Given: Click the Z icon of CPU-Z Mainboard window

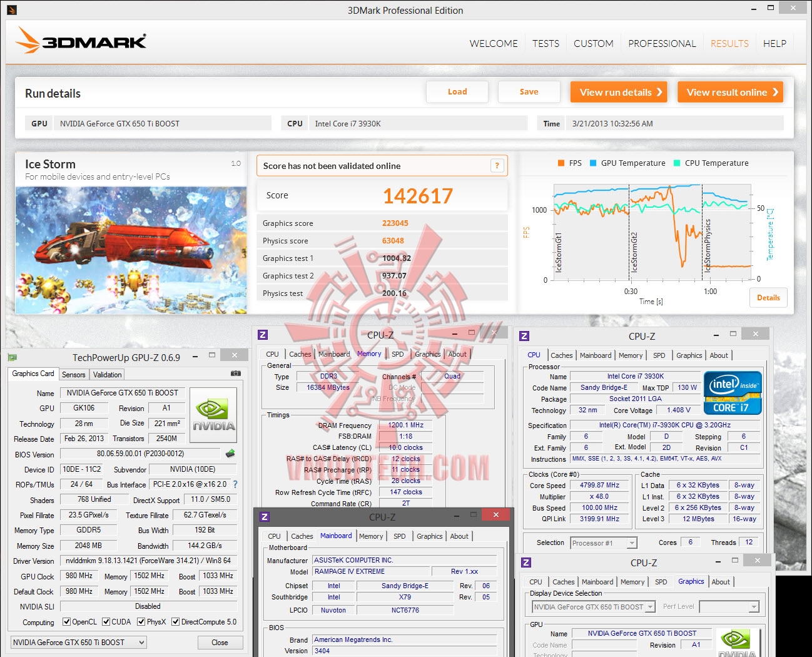Looking at the screenshot, I should pos(265,517).
